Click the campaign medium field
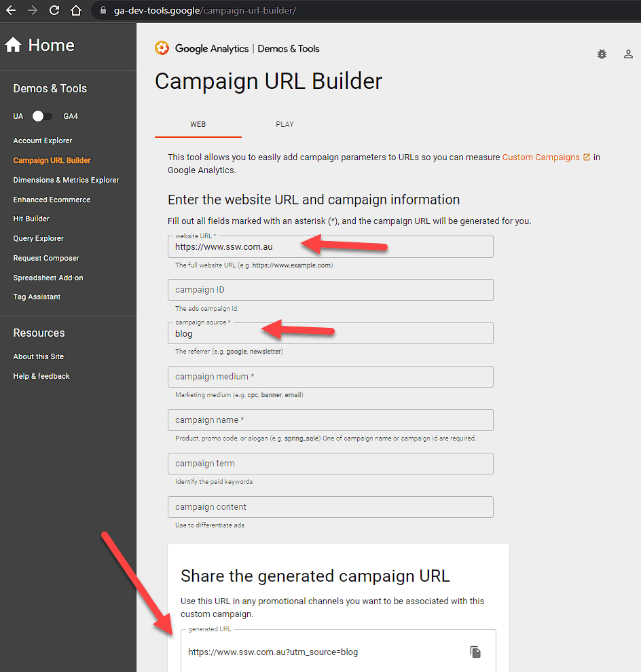The width and height of the screenshot is (641, 672). click(330, 377)
